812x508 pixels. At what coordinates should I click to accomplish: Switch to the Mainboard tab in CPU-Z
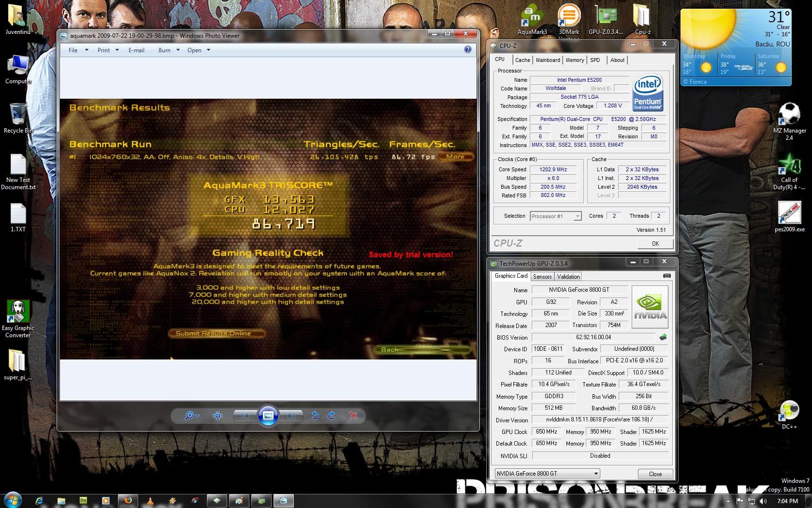tap(548, 60)
